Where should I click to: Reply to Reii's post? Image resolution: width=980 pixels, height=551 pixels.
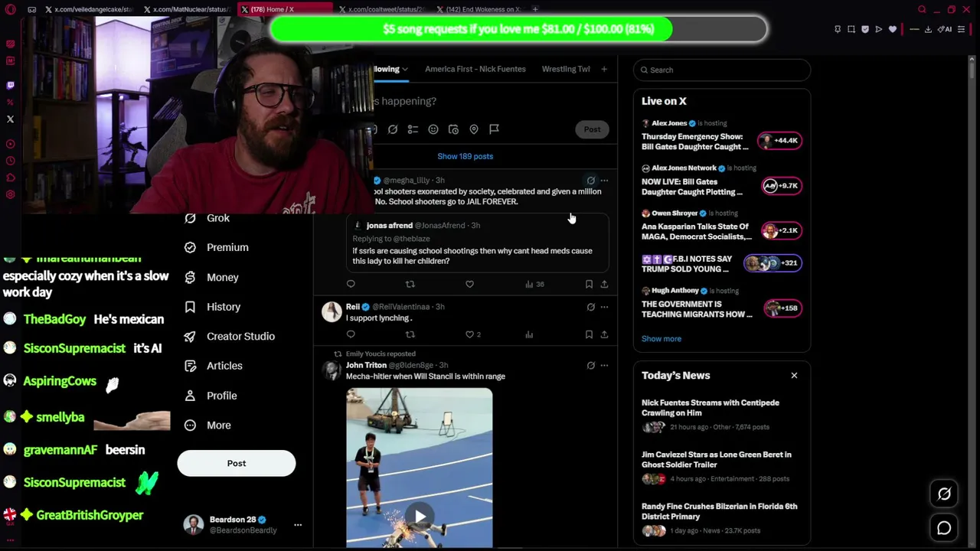[351, 334]
